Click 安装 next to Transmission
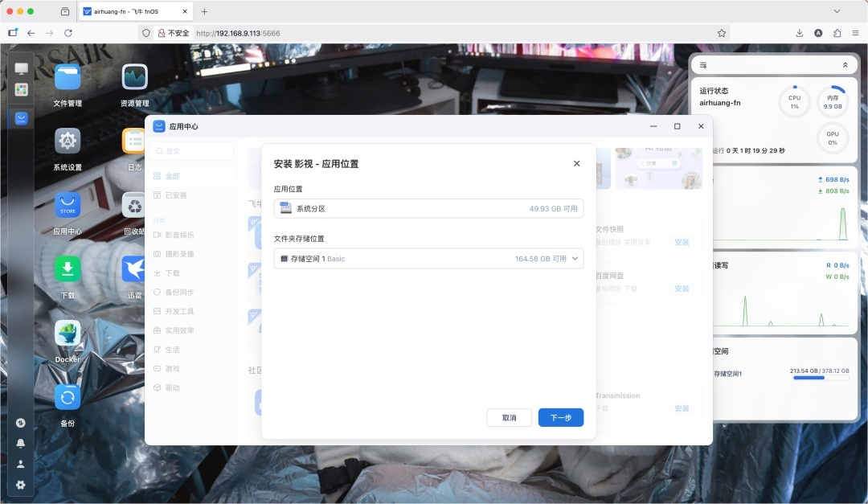Viewport: 868px width, 504px height. pos(682,408)
